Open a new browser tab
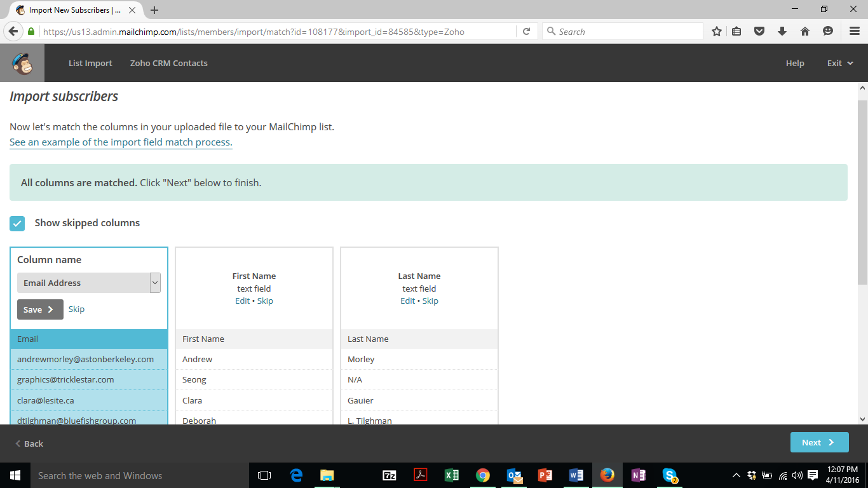This screenshot has width=868, height=488. [154, 10]
